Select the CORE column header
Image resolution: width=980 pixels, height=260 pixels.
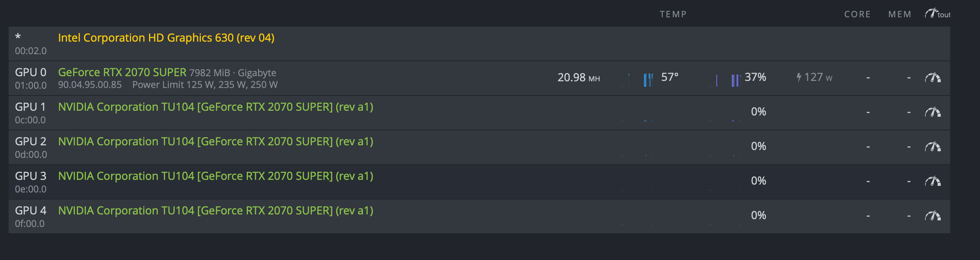[x=857, y=15]
